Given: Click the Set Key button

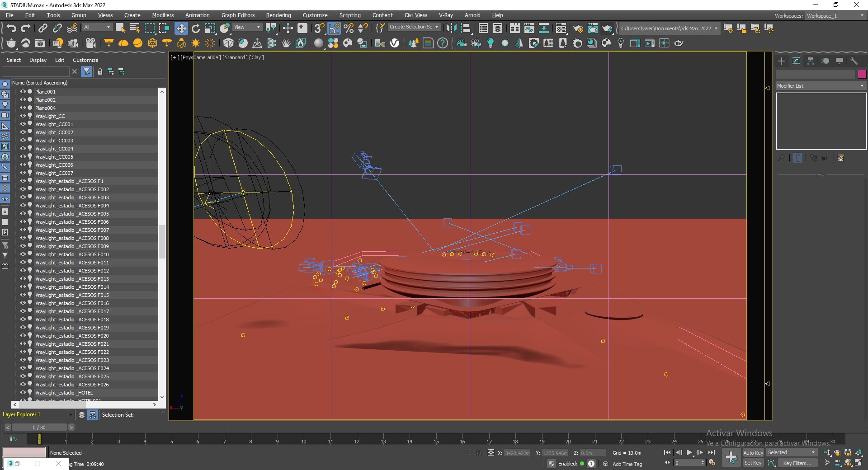Looking at the screenshot, I should 753,463.
